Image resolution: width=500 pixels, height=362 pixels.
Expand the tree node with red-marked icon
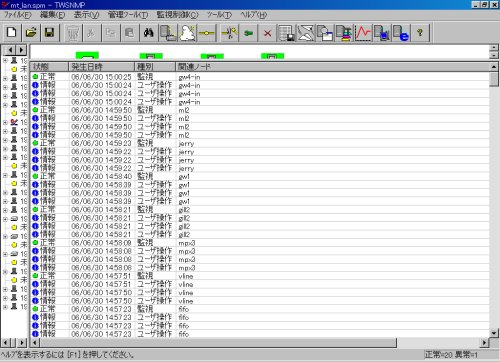5,122
